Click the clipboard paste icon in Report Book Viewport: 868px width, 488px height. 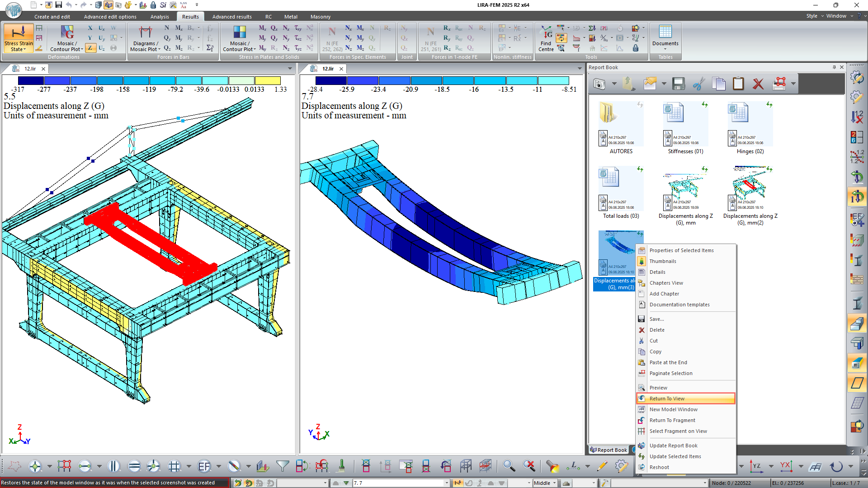pos(738,84)
